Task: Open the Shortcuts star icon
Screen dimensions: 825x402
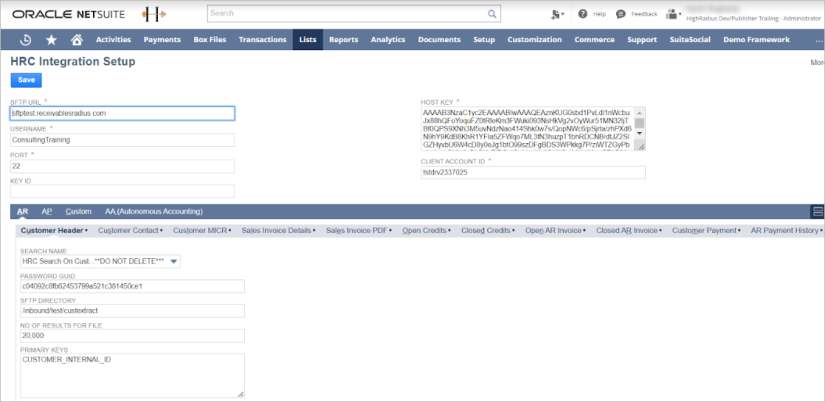Action: click(51, 40)
